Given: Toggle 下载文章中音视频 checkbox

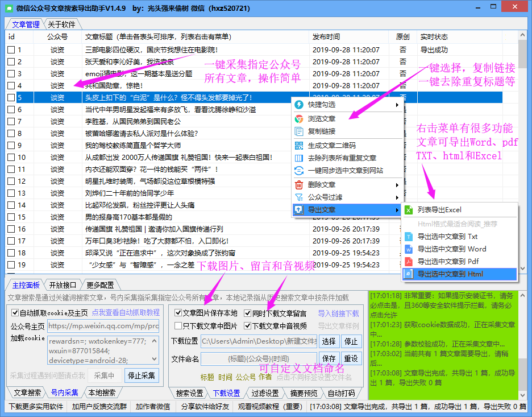Looking at the screenshot, I should click(248, 326).
